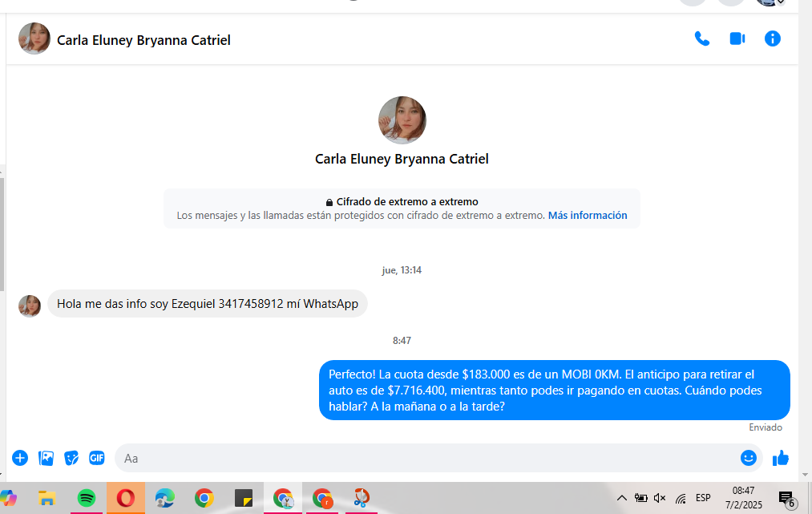Show hidden system tray icons
Image resolution: width=812 pixels, height=514 pixels.
(x=621, y=498)
